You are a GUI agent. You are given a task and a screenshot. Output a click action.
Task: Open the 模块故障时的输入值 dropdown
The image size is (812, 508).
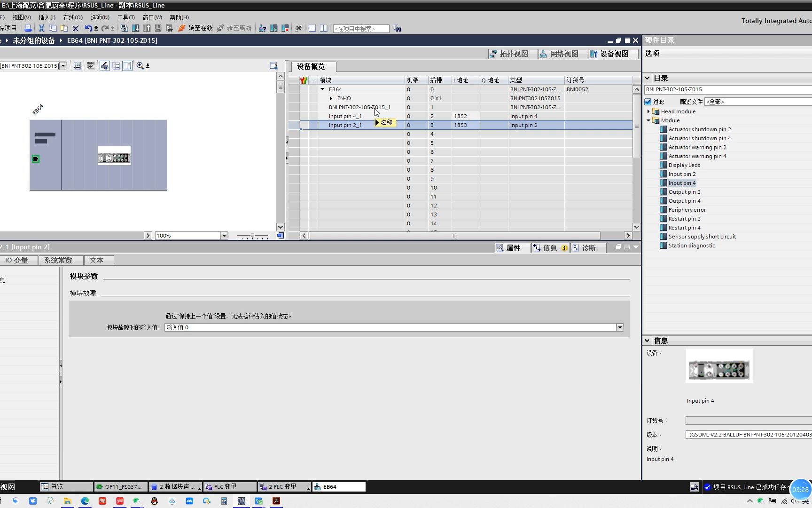(x=620, y=327)
